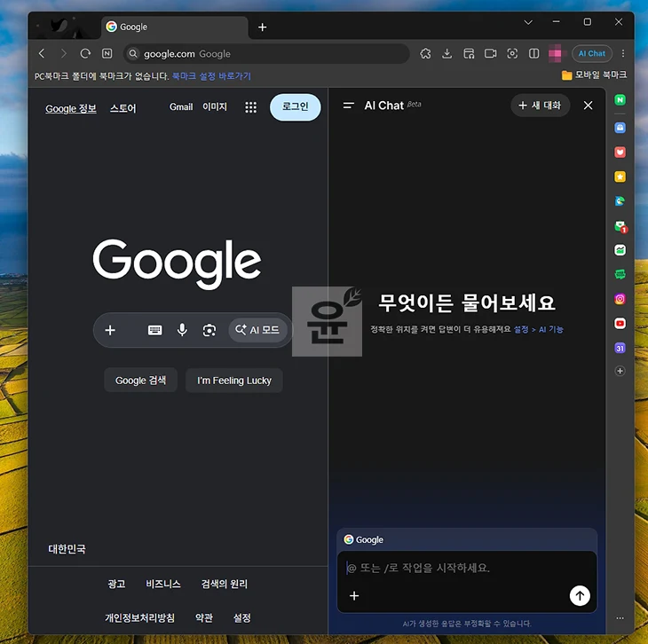Open the Gmail link
The height and width of the screenshot is (644, 648).
pyautogui.click(x=181, y=107)
